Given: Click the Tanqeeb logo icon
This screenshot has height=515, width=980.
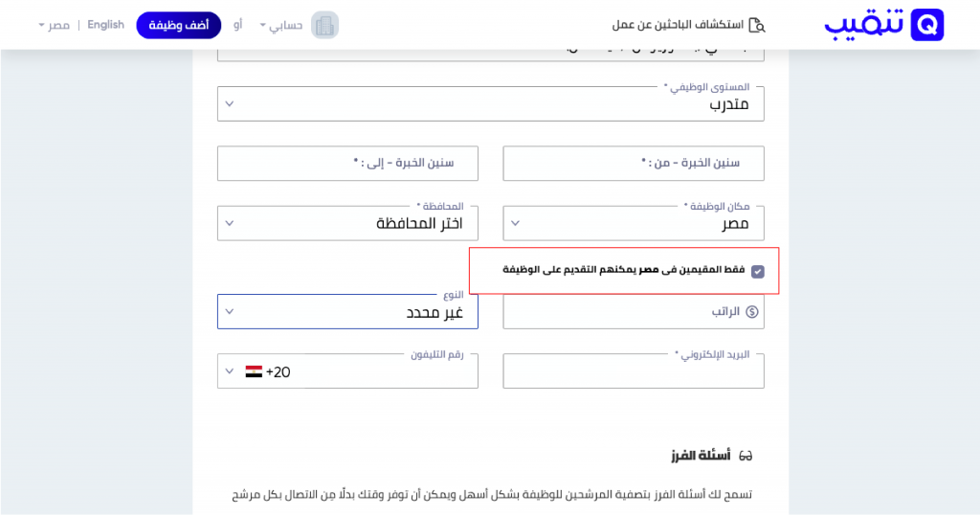Looking at the screenshot, I should [x=927, y=25].
